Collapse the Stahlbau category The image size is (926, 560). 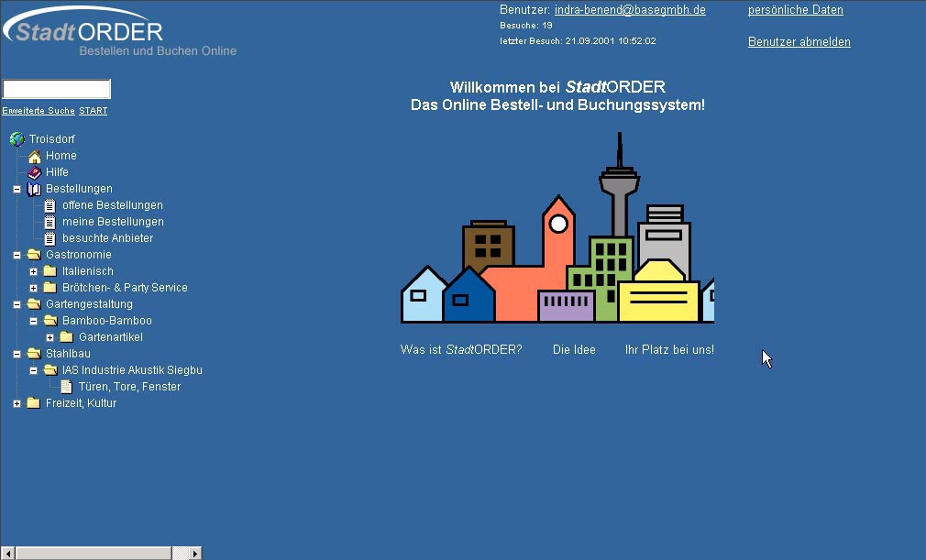17,354
